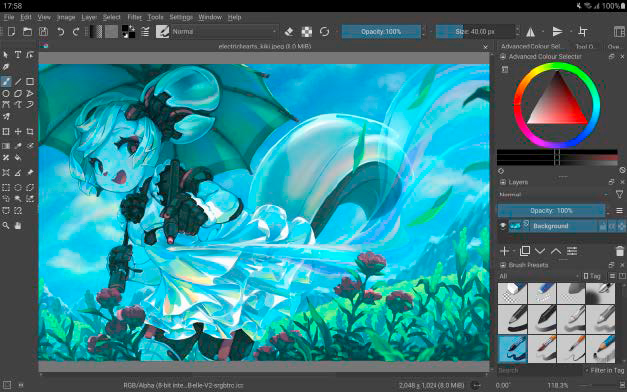
Task: Open the fill patterns chooser
Action: click(112, 32)
